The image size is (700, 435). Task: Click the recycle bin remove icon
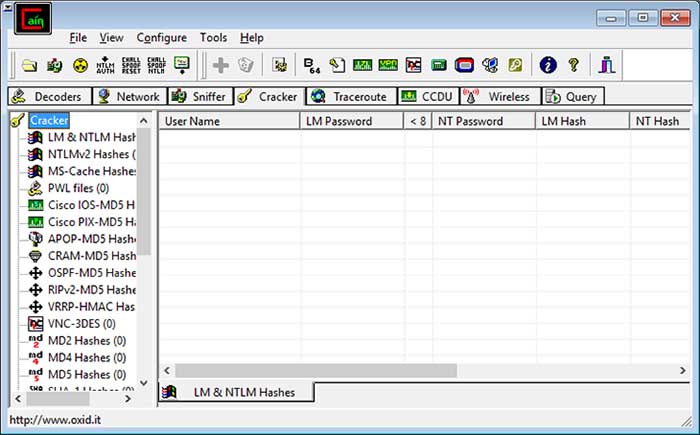pyautogui.click(x=246, y=66)
